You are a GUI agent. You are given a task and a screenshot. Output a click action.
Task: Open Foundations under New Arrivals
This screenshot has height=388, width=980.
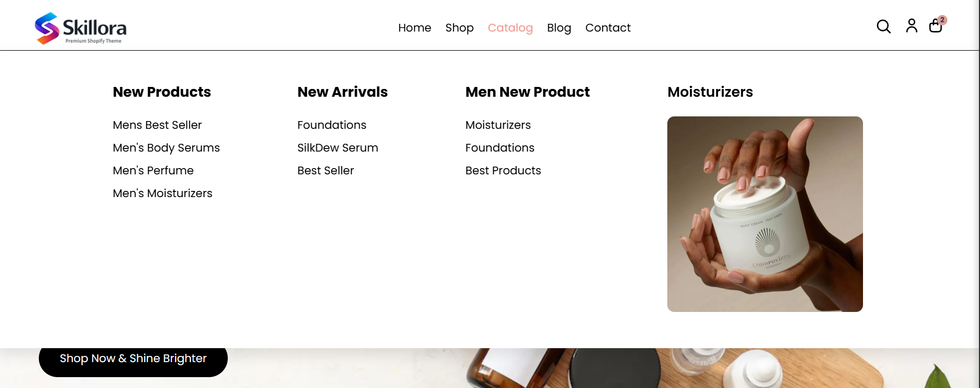332,125
